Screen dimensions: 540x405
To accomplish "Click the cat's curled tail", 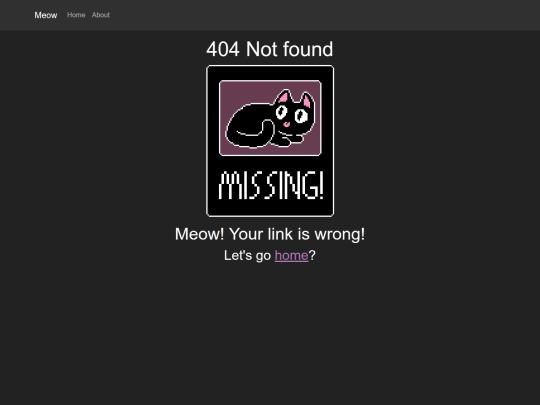I will pyautogui.click(x=255, y=131).
